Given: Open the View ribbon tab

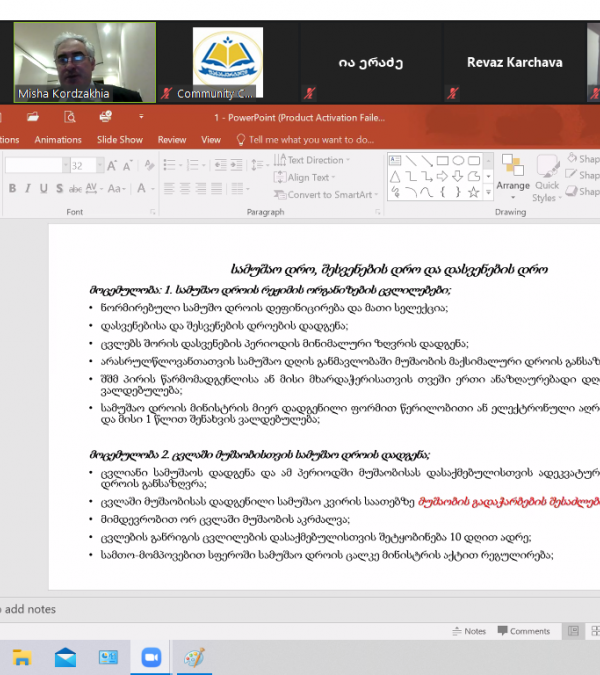Looking at the screenshot, I should pyautogui.click(x=211, y=139).
